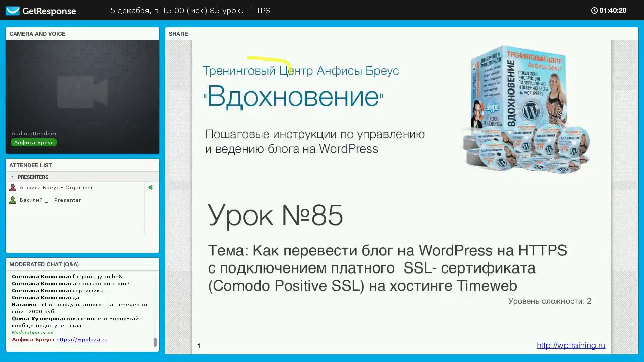Click the GetResponse logo icon
Viewport: 644px width, 362px height.
[x=13, y=11]
